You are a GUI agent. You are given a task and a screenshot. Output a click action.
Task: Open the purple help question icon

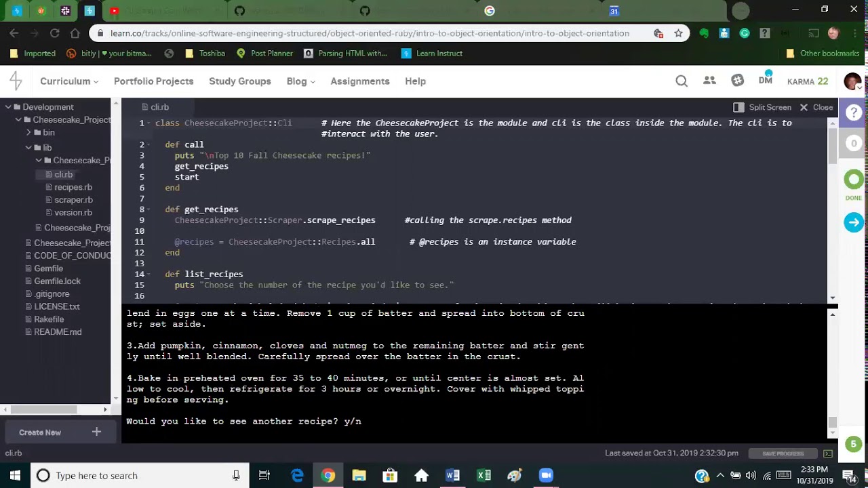click(854, 113)
